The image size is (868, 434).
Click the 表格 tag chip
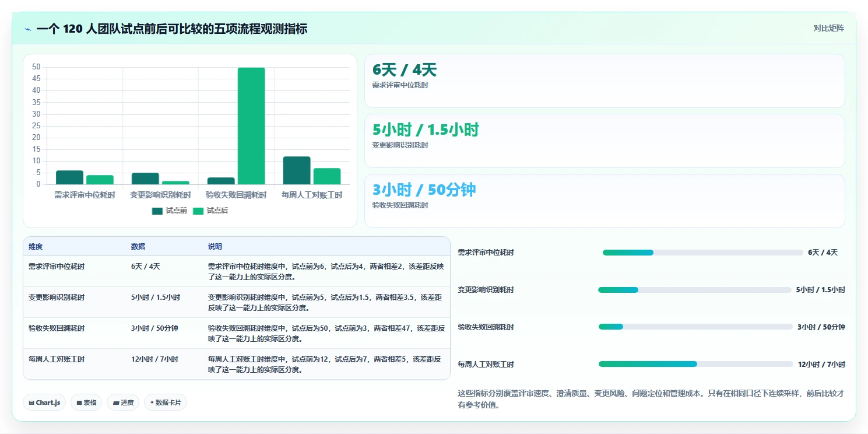click(86, 402)
